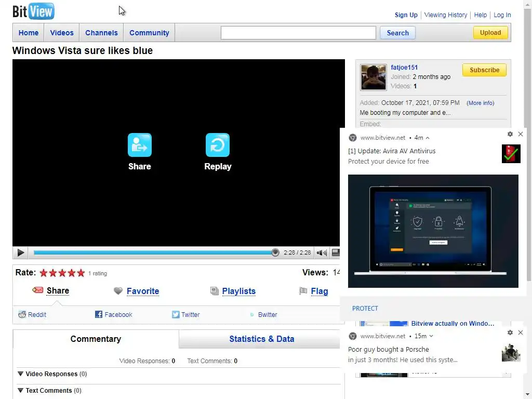
Task: Click the Bwitter share text
Action: (x=268, y=314)
